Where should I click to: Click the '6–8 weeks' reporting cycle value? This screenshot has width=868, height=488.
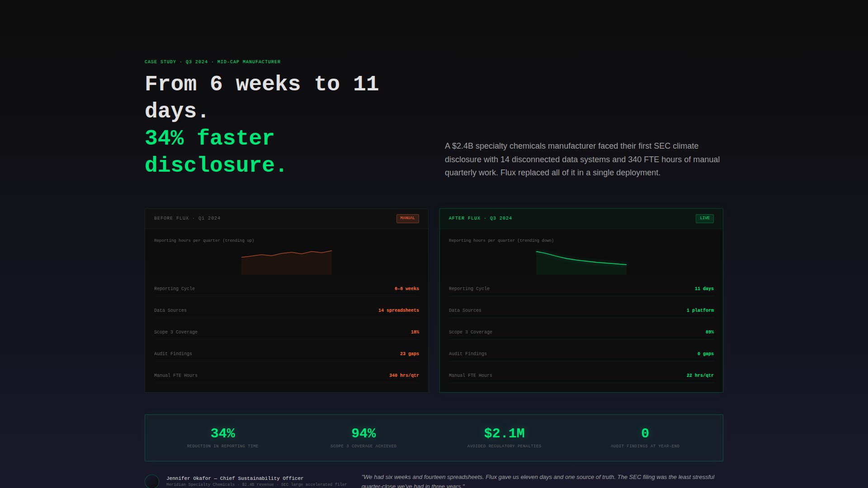407,289
